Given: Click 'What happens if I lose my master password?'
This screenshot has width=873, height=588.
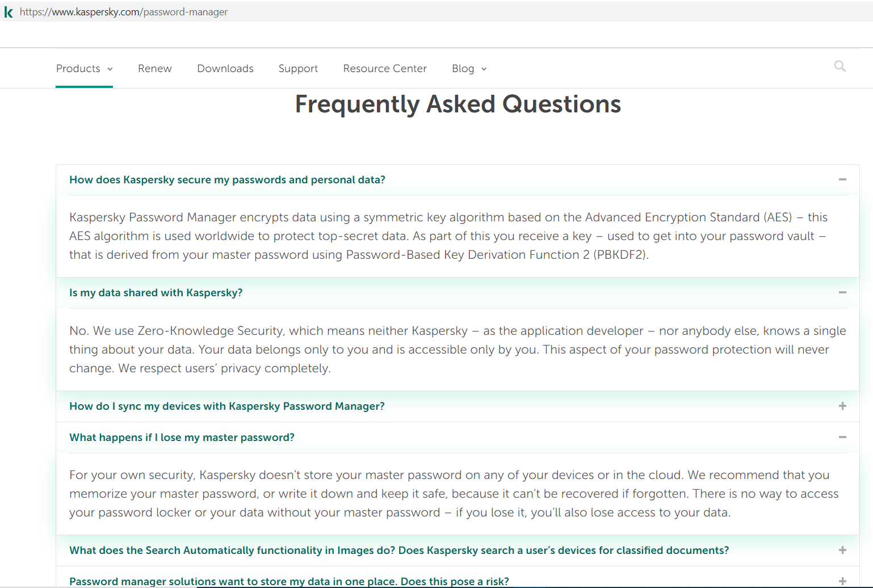Looking at the screenshot, I should coord(182,438).
